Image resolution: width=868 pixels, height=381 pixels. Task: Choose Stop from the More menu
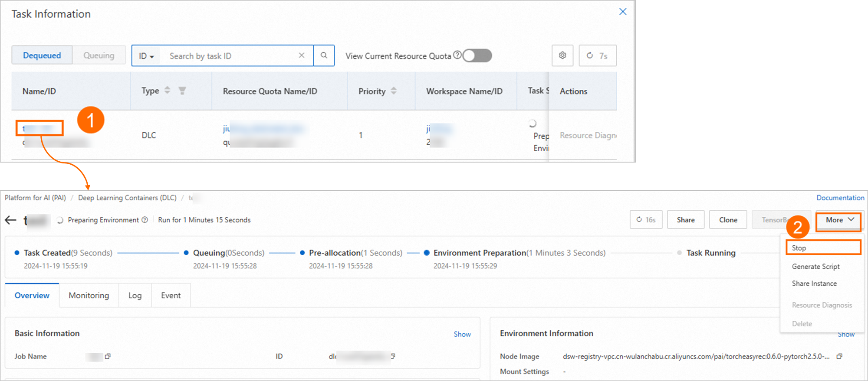click(x=823, y=247)
